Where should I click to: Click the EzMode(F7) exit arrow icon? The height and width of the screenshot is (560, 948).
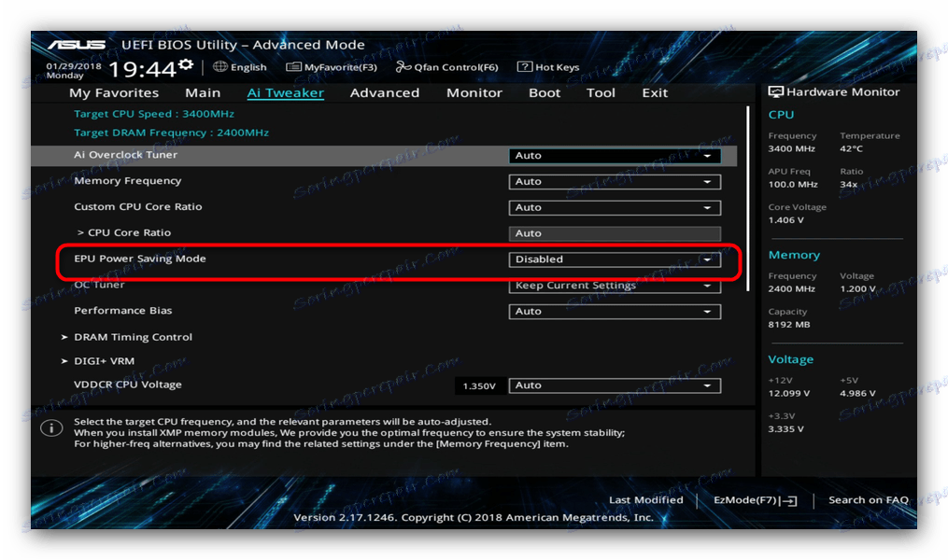(788, 501)
